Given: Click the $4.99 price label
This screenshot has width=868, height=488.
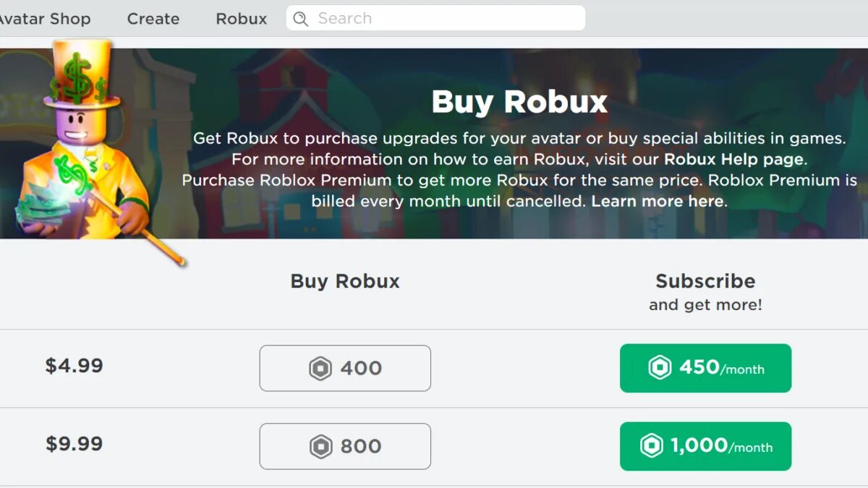Looking at the screenshot, I should coord(75,366).
